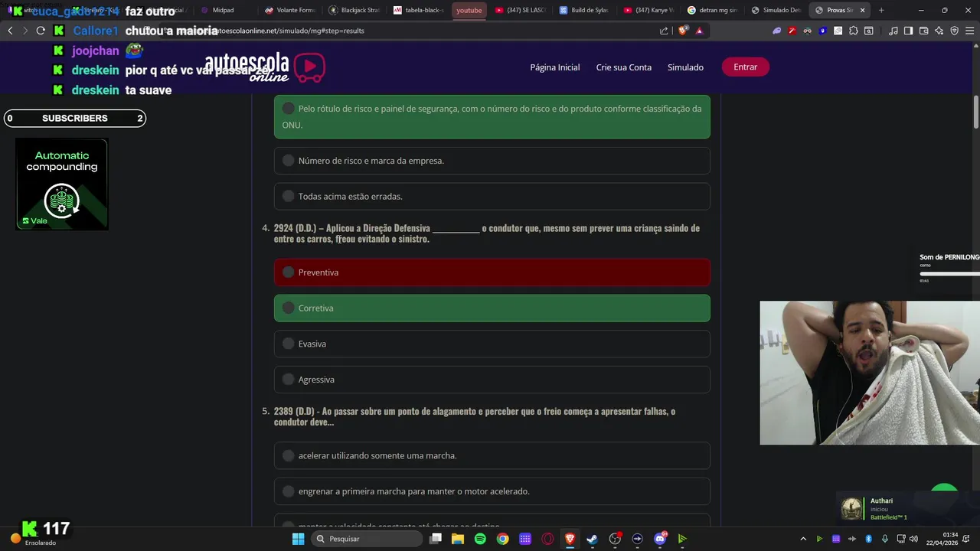Click the Windows 'Pesquisar' search box
The width and height of the screenshot is (980, 551).
tap(367, 539)
